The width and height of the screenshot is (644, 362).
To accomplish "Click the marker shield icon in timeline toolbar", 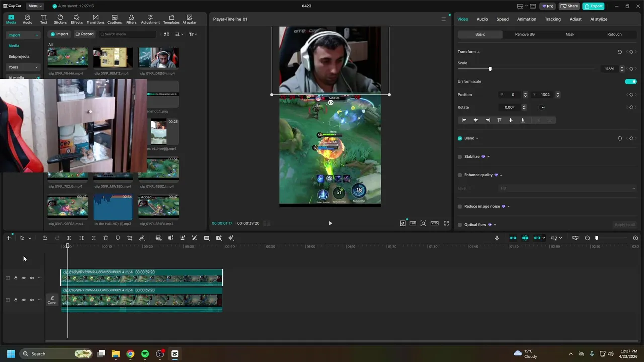I will click(x=118, y=238).
